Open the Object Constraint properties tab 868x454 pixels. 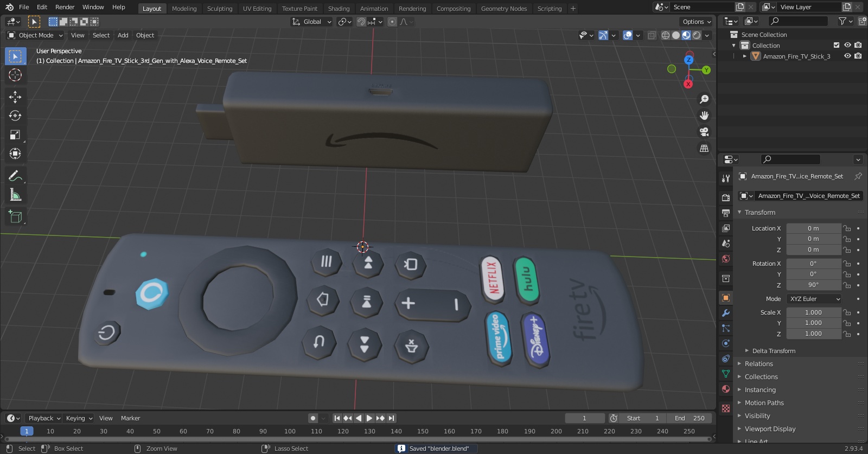[726, 359]
